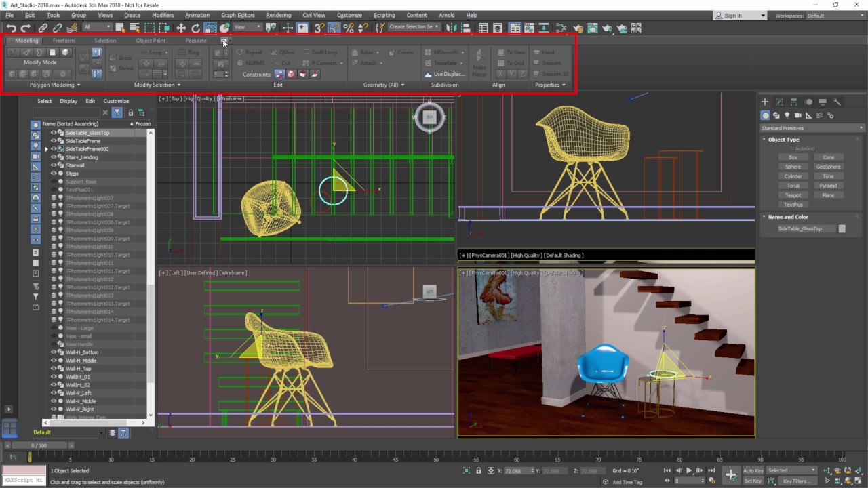Toggle visibility eye of Stairs_Landing
This screenshot has height=488, width=868.
click(x=54, y=157)
